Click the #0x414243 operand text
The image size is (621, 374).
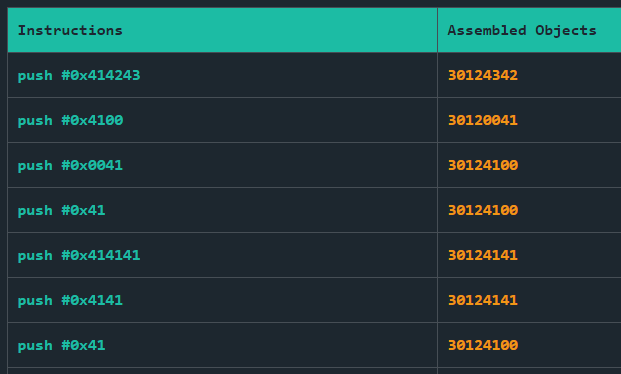(101, 75)
